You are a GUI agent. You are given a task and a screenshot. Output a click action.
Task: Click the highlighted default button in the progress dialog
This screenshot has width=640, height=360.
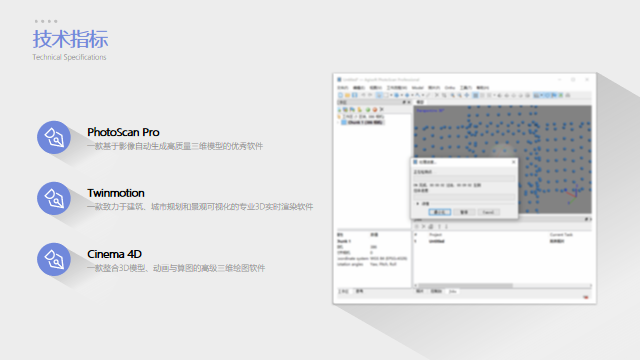[440, 212]
